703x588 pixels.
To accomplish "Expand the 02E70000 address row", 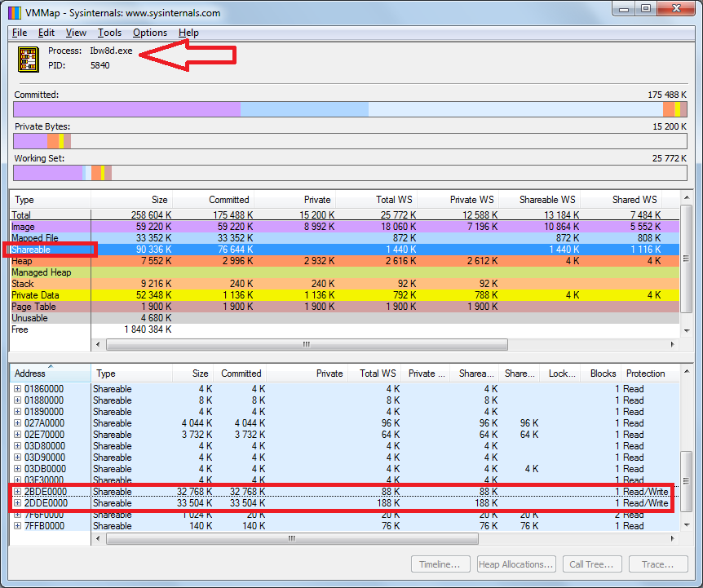I will [17, 435].
